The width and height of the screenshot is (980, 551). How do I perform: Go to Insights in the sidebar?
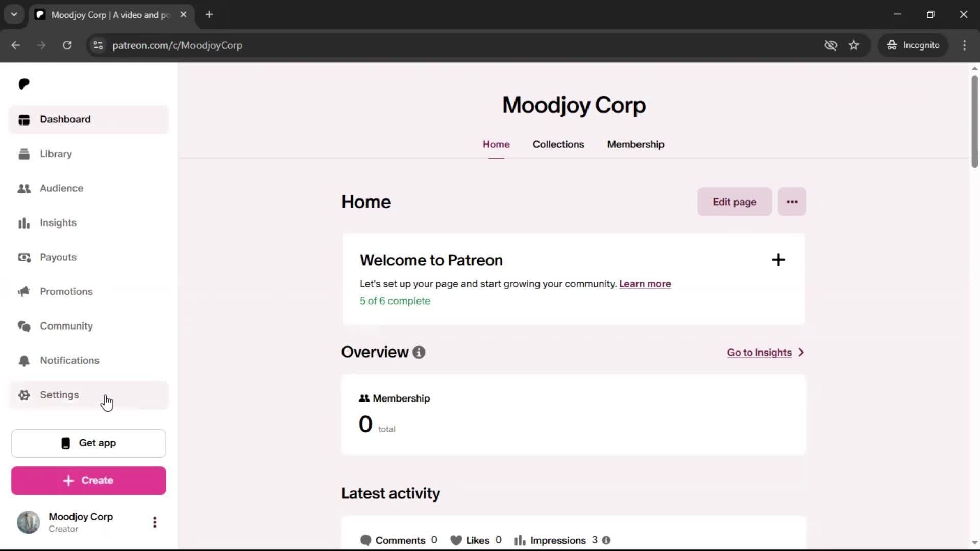tap(58, 223)
